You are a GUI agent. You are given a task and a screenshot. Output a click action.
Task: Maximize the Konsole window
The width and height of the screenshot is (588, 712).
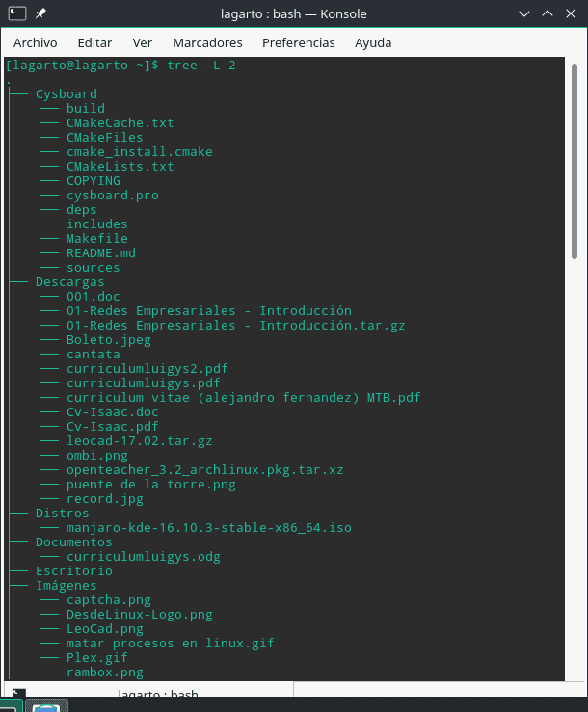(546, 14)
